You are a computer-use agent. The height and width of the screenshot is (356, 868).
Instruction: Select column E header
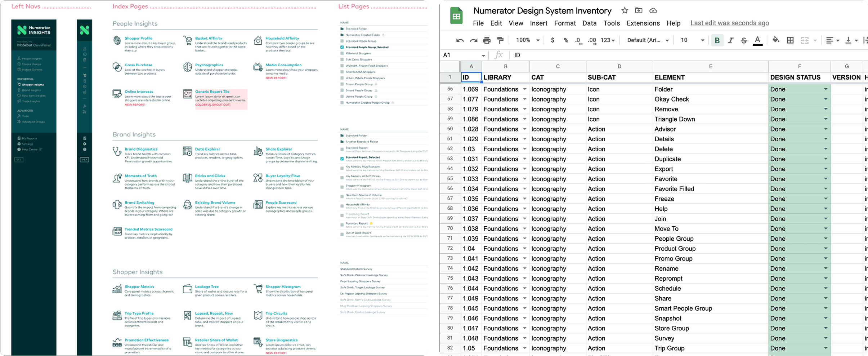point(710,67)
